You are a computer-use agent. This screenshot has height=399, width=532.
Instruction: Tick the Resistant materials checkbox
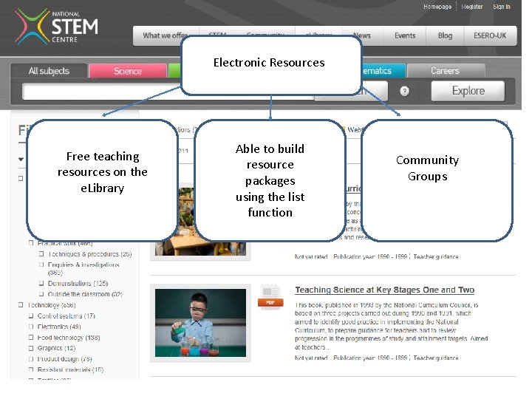31,369
